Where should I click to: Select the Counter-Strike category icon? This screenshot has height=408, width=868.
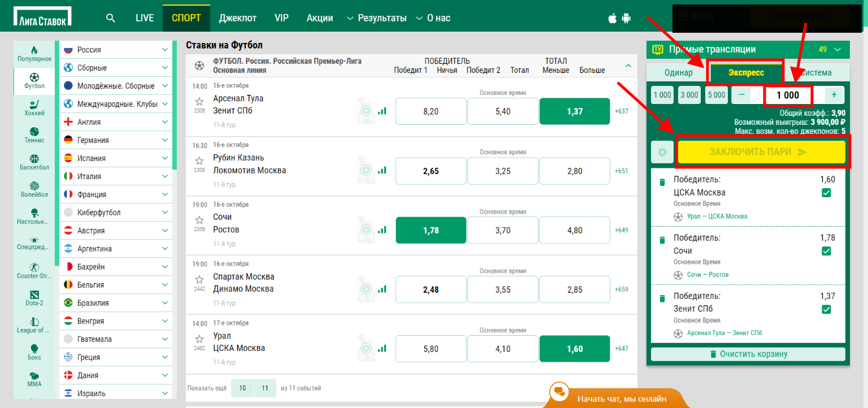[34, 271]
